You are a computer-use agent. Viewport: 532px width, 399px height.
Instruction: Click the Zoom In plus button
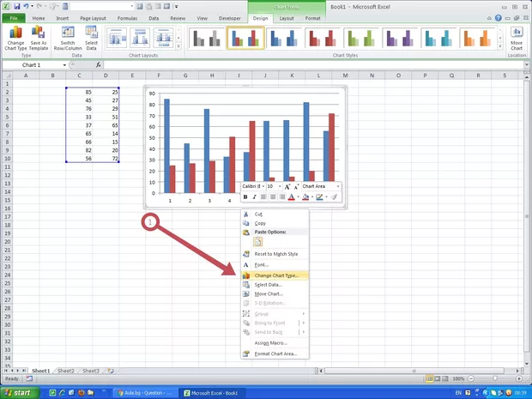pyautogui.click(x=519, y=378)
